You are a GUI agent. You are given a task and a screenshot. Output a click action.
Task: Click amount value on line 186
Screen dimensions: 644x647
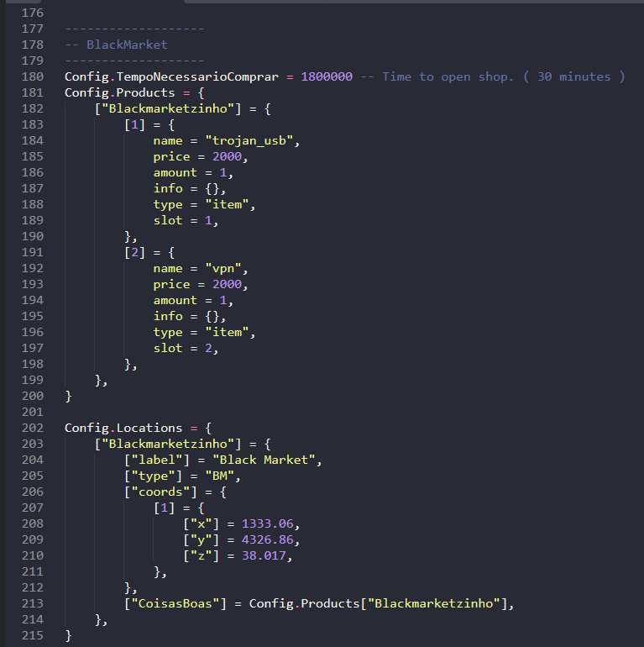click(x=223, y=172)
